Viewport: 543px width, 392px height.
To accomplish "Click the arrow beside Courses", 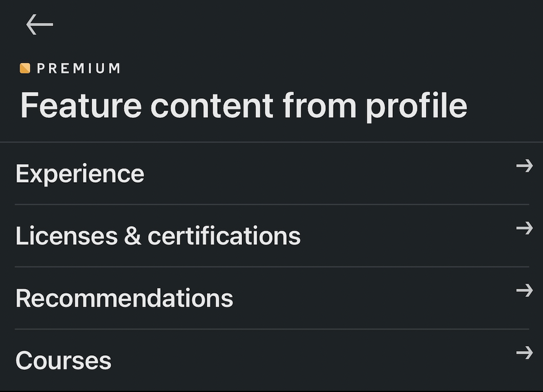I will [524, 353].
